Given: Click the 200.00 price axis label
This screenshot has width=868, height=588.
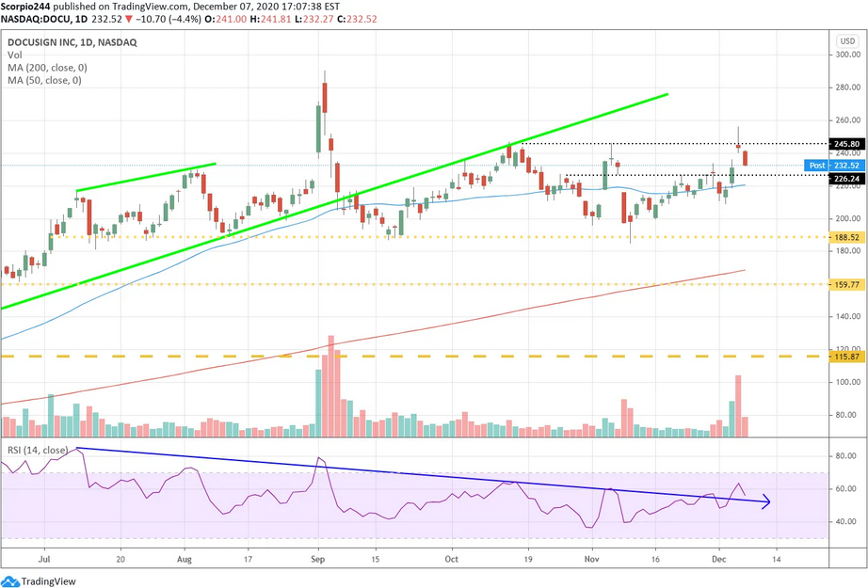Looking at the screenshot, I should 848,218.
